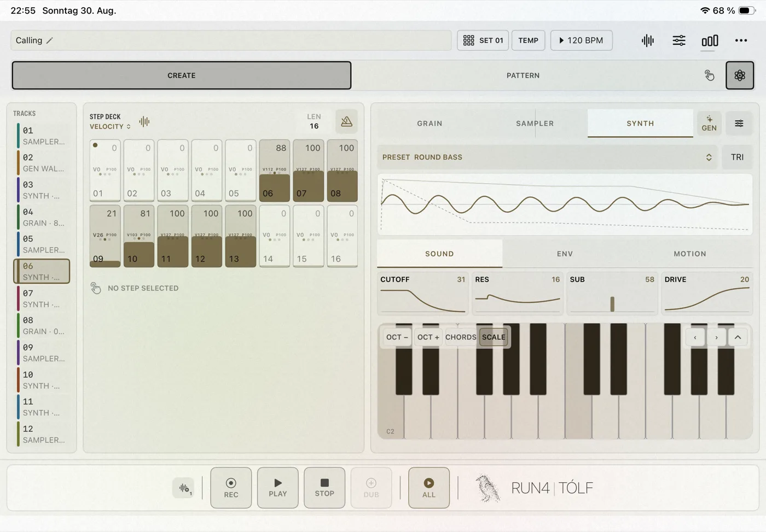Click the raven logo icon

487,488
